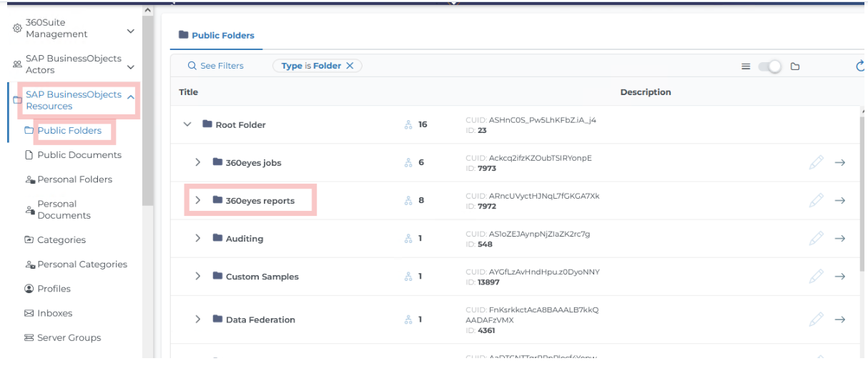Open Public Folders in the sidebar
This screenshot has height=366, width=868.
tap(69, 131)
